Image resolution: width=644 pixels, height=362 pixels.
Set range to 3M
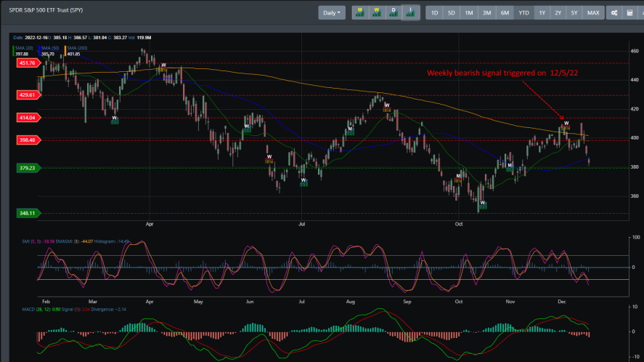pyautogui.click(x=486, y=13)
